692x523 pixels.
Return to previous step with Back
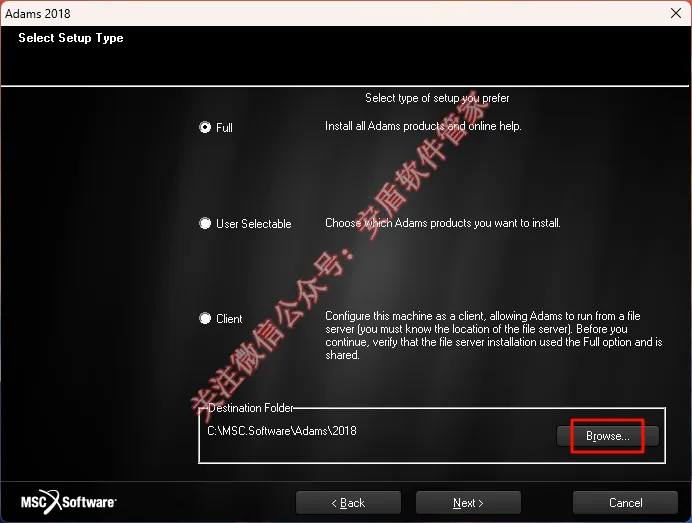tap(348, 503)
